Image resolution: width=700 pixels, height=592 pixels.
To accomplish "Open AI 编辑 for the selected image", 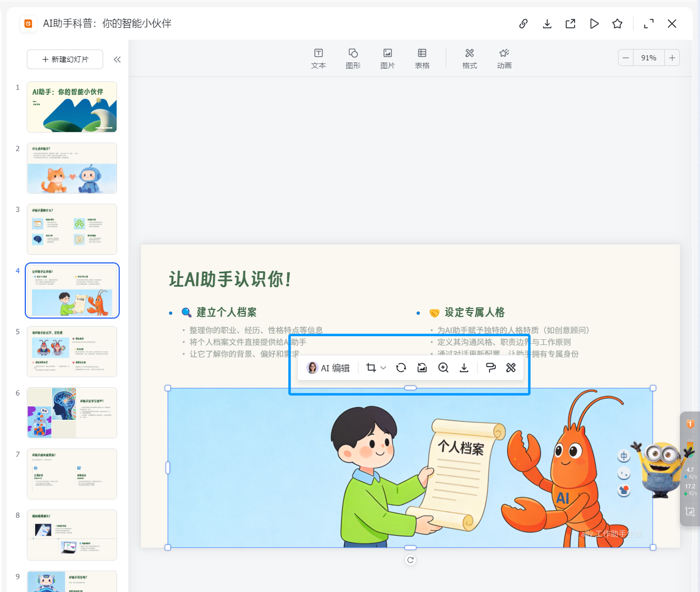I will point(328,368).
